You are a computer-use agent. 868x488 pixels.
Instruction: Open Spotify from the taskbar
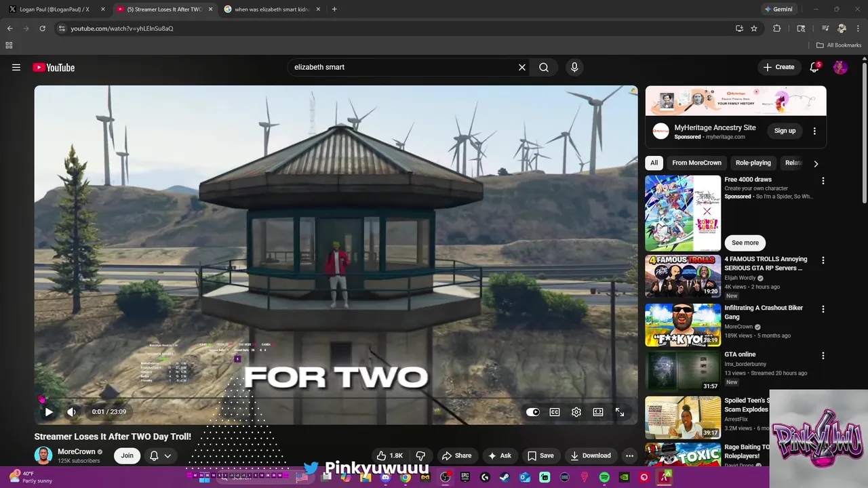[x=604, y=477]
